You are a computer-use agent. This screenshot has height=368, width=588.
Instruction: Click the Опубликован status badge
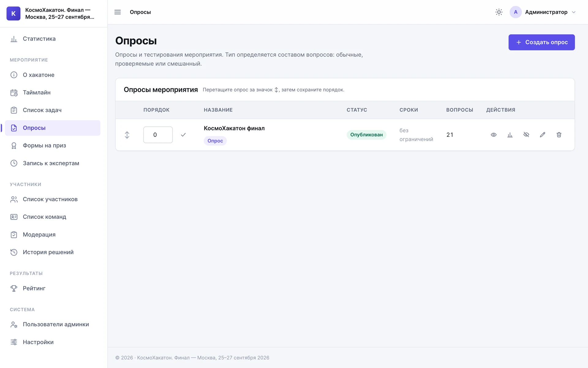[366, 135]
